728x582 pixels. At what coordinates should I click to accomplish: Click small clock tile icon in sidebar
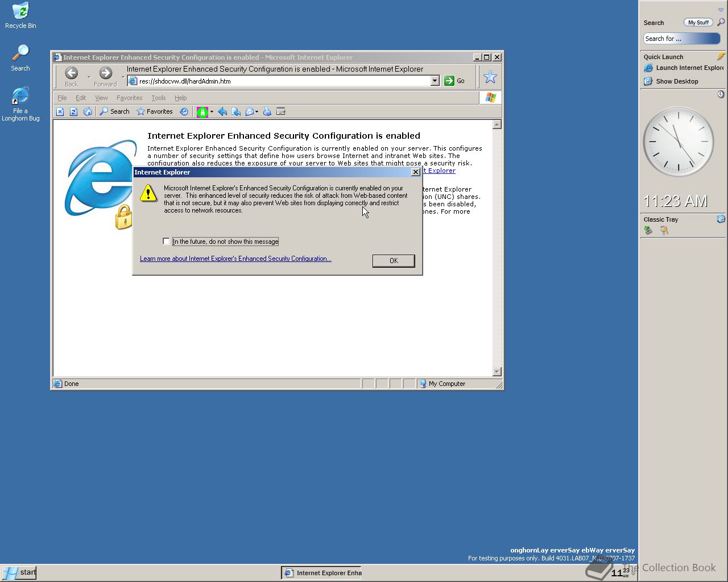pyautogui.click(x=721, y=94)
